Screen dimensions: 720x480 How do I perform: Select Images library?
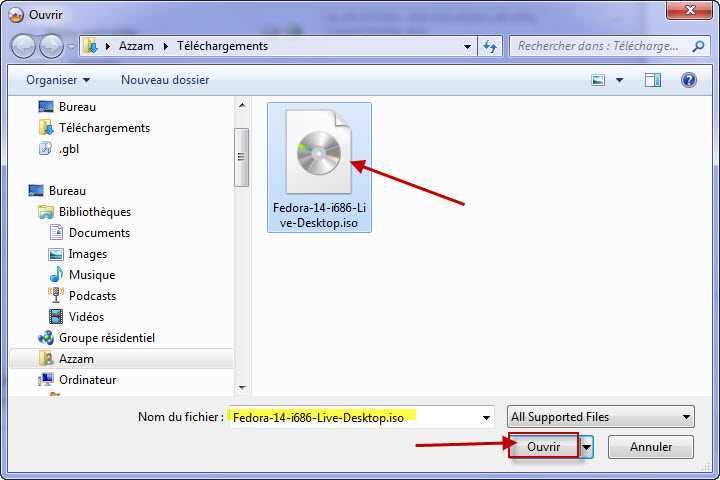[87, 254]
